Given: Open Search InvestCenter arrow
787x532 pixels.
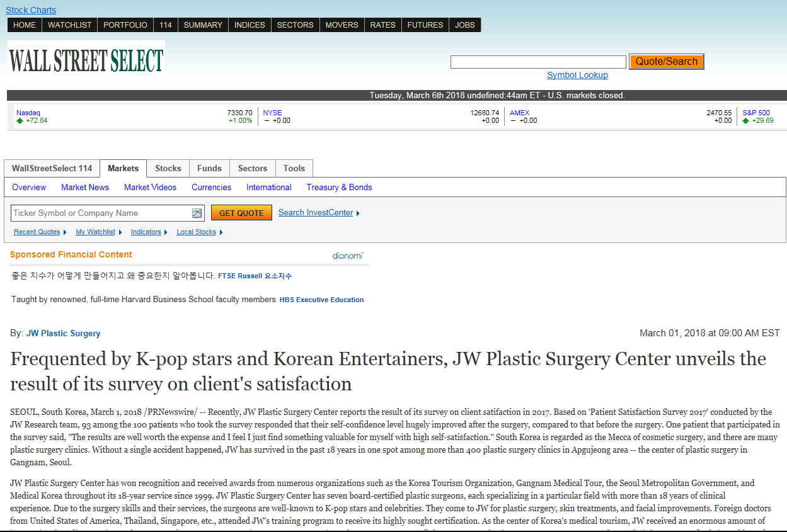Looking at the screenshot, I should [358, 213].
